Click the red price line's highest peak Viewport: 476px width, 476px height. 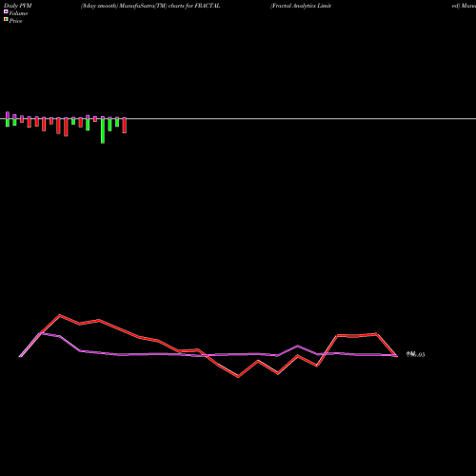(x=60, y=315)
